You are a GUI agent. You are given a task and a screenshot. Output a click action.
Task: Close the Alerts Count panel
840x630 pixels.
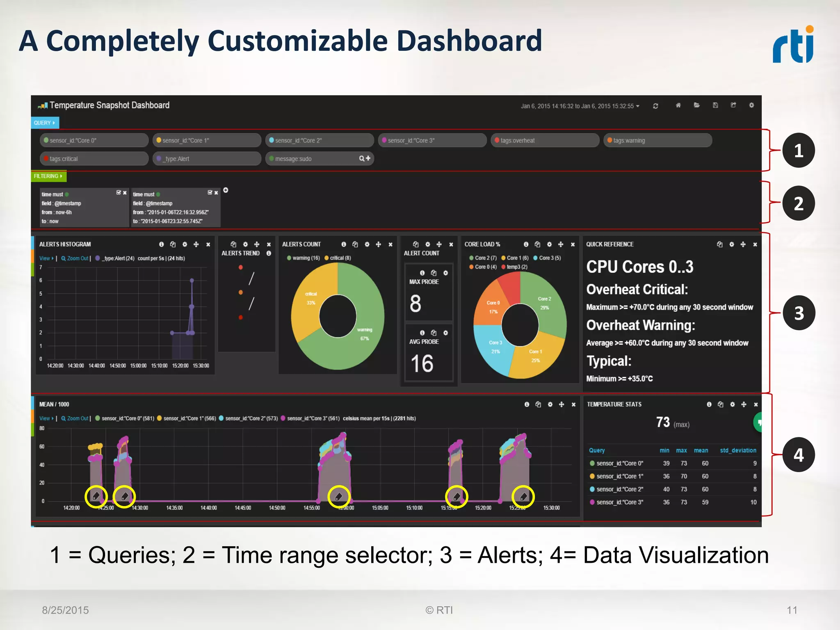tap(390, 244)
